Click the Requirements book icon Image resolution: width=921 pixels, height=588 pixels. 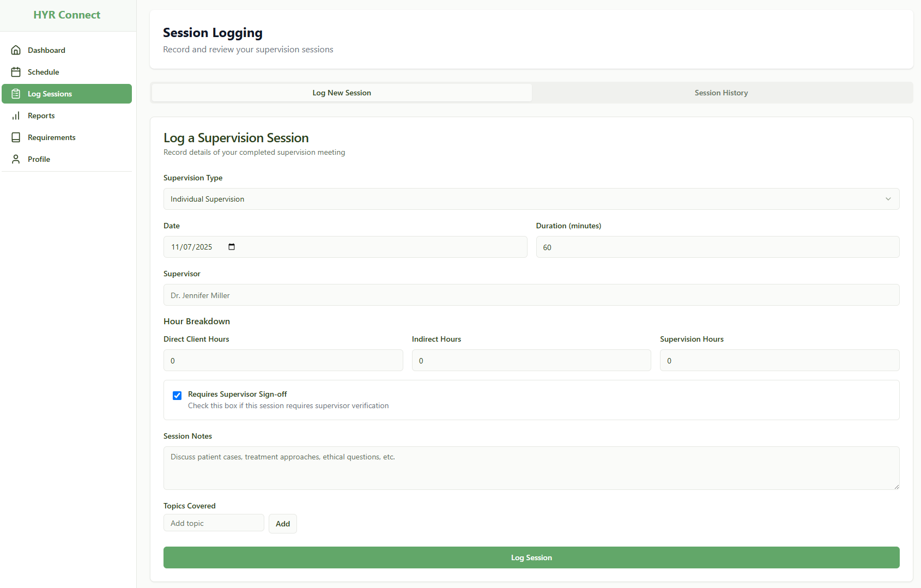click(16, 137)
